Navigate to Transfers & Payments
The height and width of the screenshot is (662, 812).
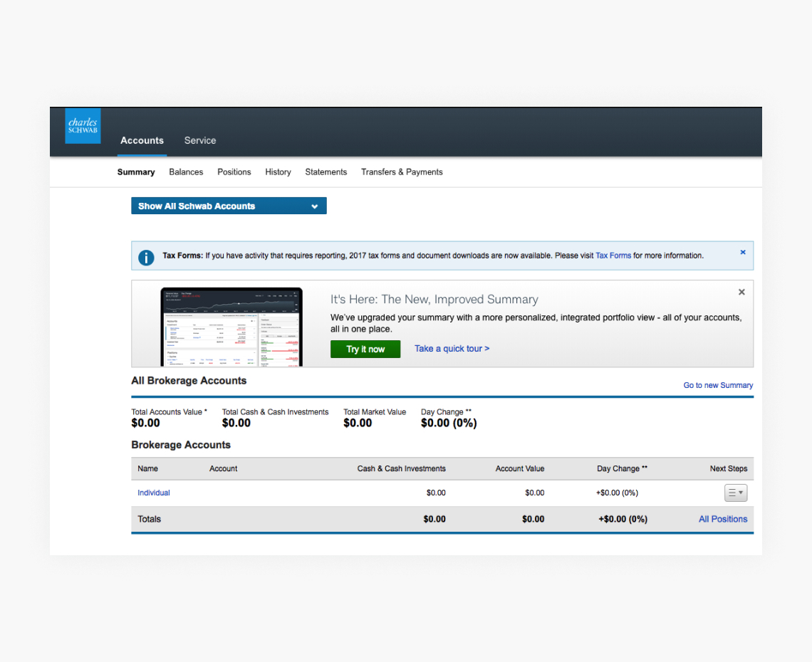(x=402, y=172)
